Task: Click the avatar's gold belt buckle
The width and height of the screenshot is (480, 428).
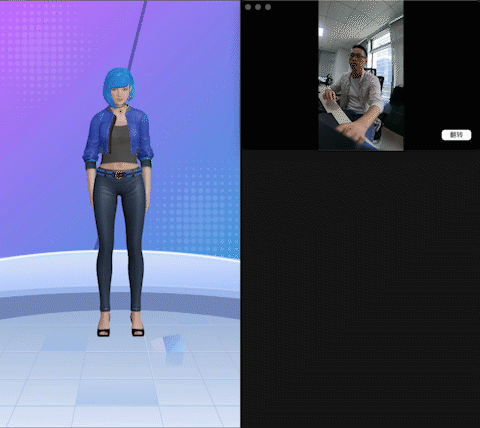Action: click(x=119, y=174)
